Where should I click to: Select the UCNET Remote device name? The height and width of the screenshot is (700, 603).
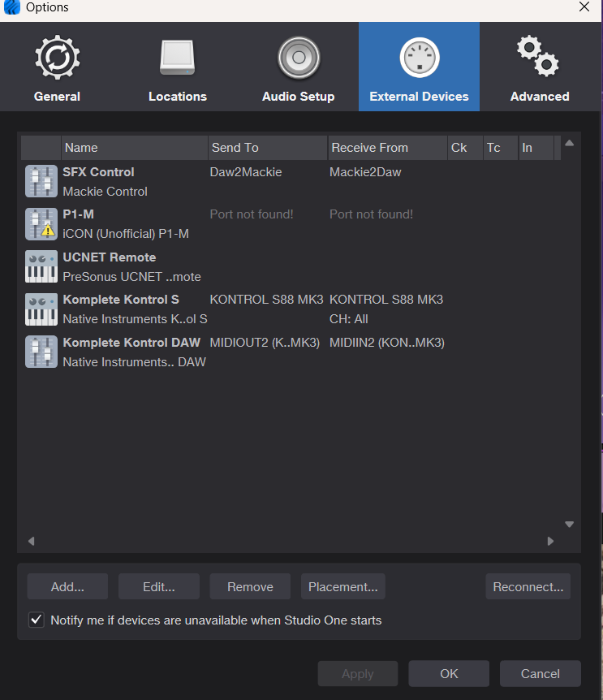tap(110, 257)
